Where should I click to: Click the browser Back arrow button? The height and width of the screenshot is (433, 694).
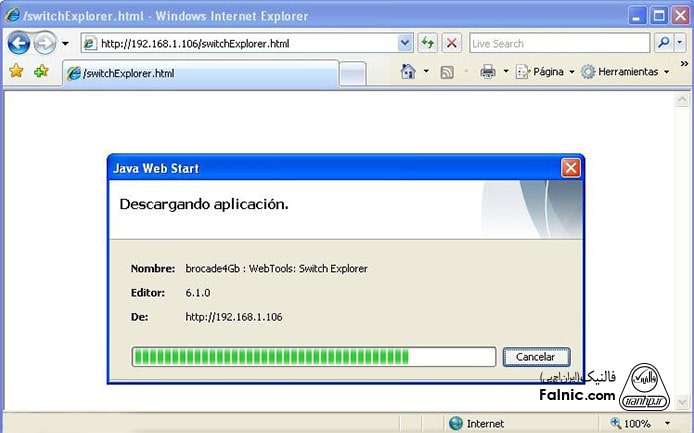point(19,44)
